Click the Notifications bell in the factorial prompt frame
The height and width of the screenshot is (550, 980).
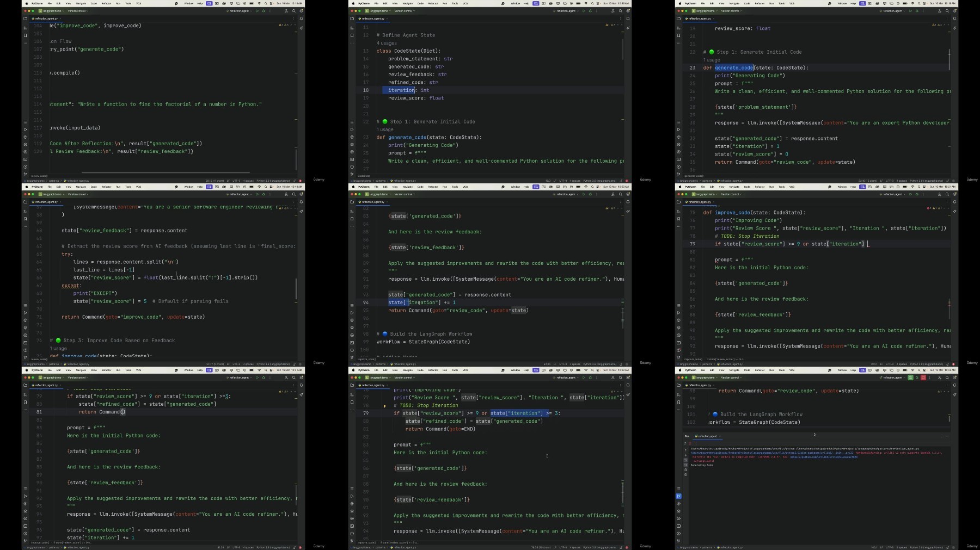click(x=301, y=18)
